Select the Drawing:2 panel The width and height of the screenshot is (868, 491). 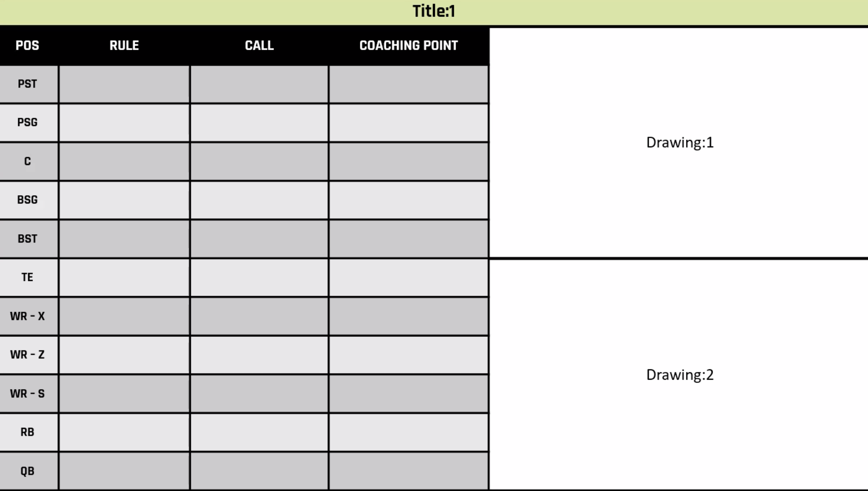tap(679, 375)
